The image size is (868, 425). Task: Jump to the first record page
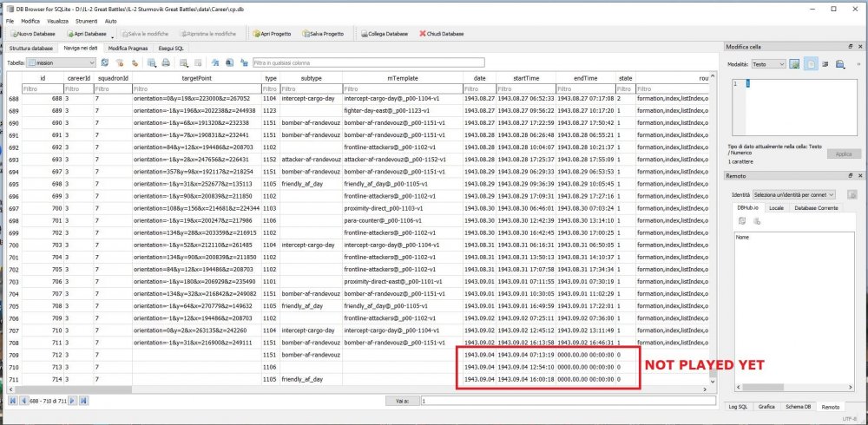click(12, 401)
